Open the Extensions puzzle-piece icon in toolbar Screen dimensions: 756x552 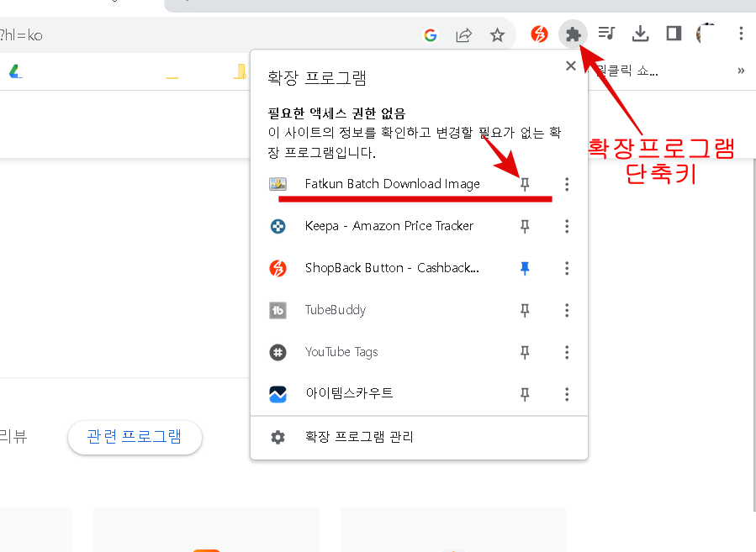[x=573, y=34]
